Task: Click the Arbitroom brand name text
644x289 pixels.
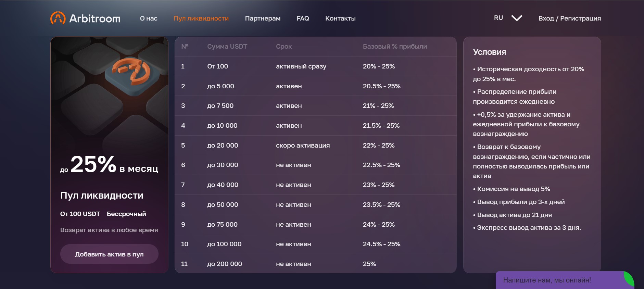Action: click(95, 18)
